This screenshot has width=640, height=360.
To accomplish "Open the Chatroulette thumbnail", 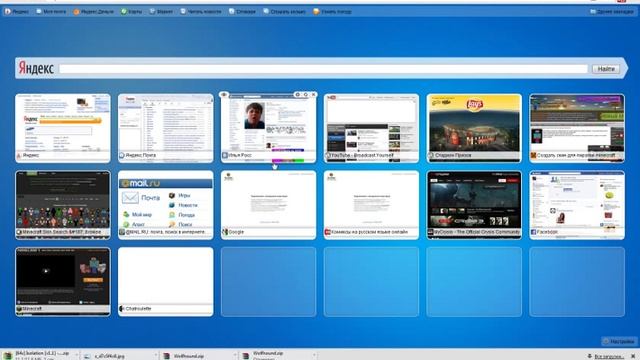I will [166, 282].
